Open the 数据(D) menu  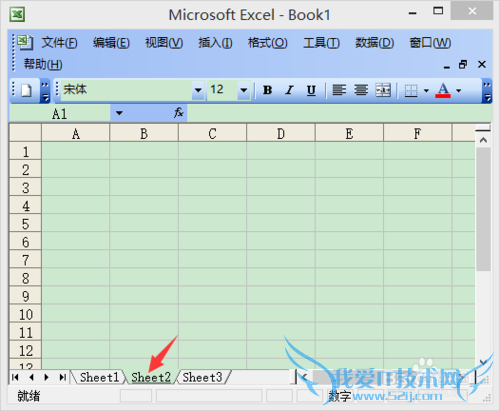[x=374, y=43]
